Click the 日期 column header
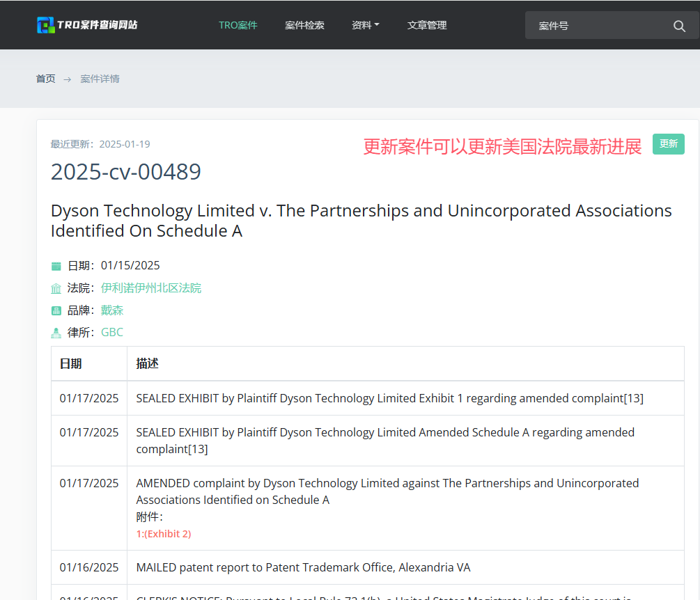The image size is (700, 600). 70,364
